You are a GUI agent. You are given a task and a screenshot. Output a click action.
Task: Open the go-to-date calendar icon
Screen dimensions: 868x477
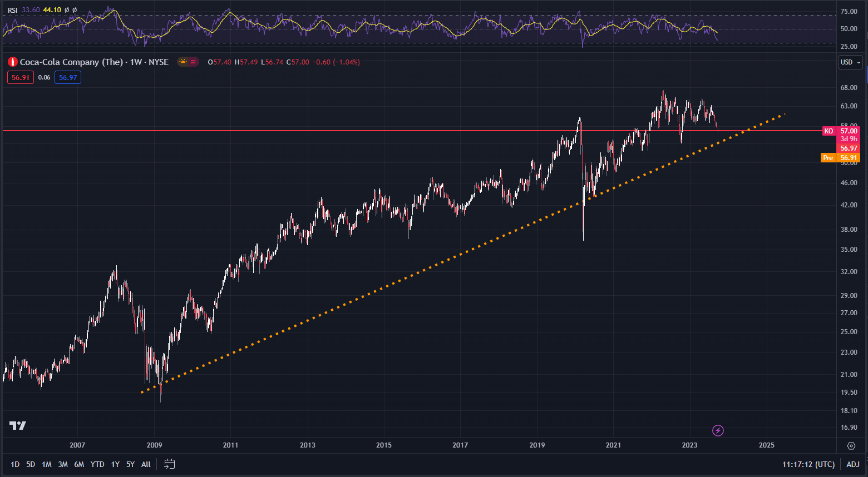point(170,464)
